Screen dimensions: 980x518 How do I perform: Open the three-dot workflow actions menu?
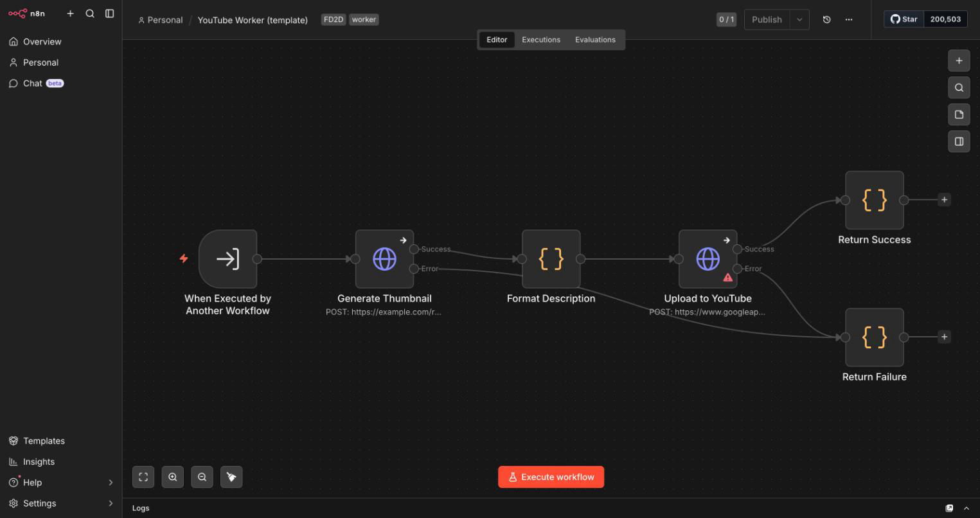[849, 19]
